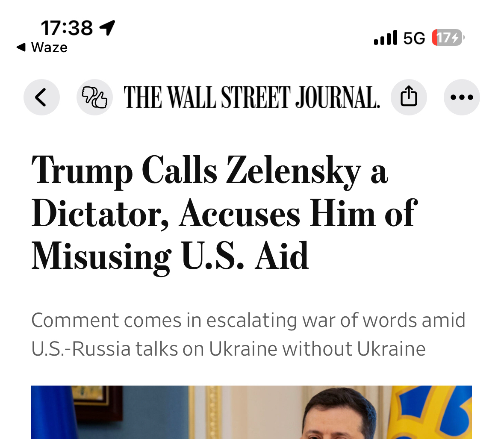Screen dimensions: 504x439
Task: Open the thumbs up/down feedback icon
Action: point(94,97)
